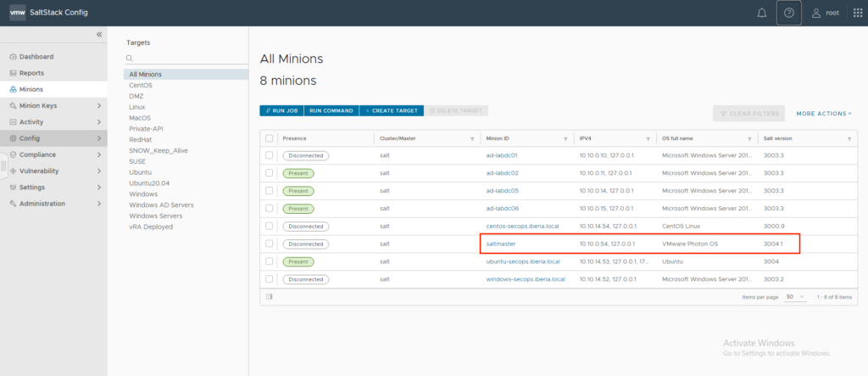
Task: Select the Windows AD Servers target
Action: coord(161,205)
